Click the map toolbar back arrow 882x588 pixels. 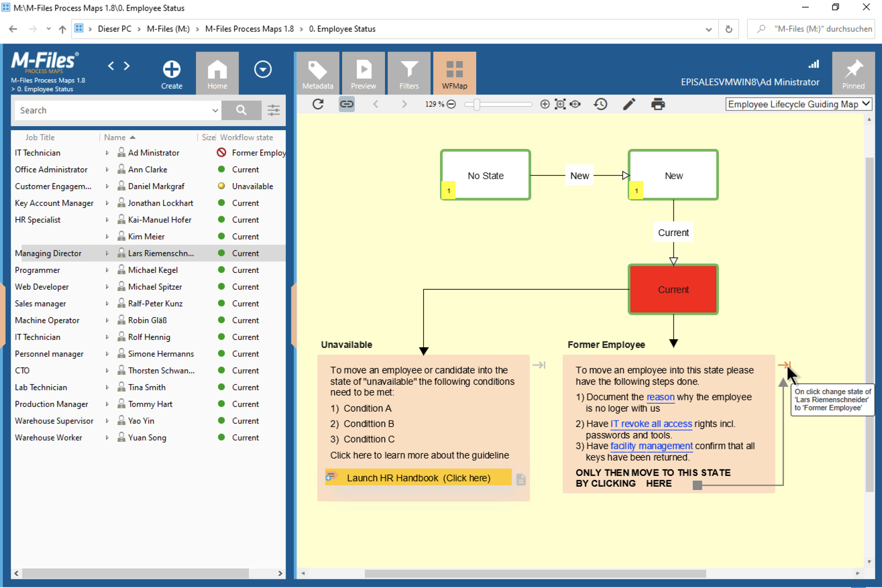(x=376, y=104)
